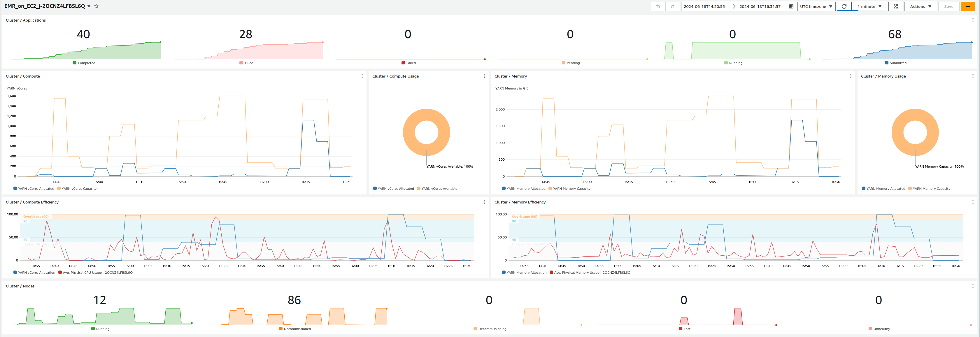The image size is (980, 337).
Task: Open Cluster / Memory widget options menu
Action: (x=851, y=76)
